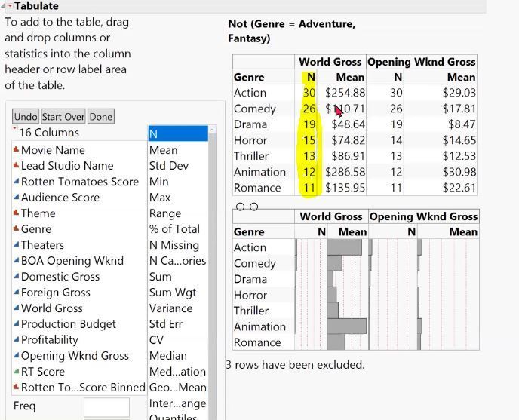Viewport: 519px width, 420px height.
Task: Collapse the Tabulate outline disclosure triangle
Action: click(x=3, y=5)
